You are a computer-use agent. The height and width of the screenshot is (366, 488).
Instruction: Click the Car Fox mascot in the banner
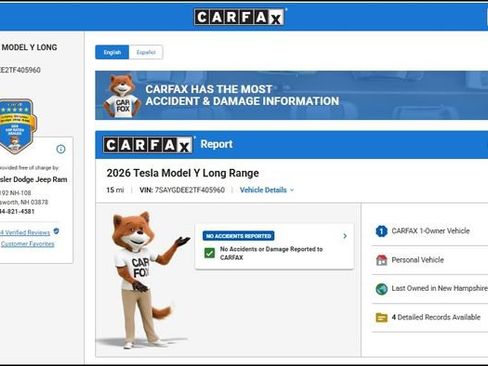[x=121, y=96]
